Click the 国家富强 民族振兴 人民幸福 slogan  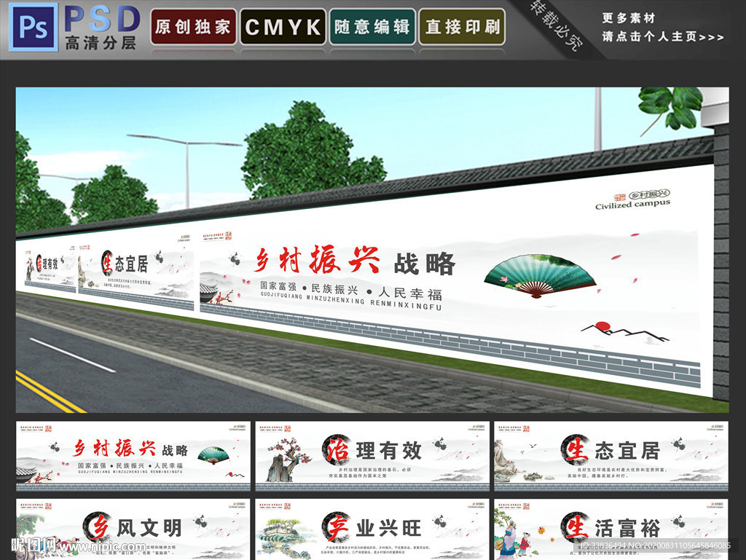pos(351,290)
